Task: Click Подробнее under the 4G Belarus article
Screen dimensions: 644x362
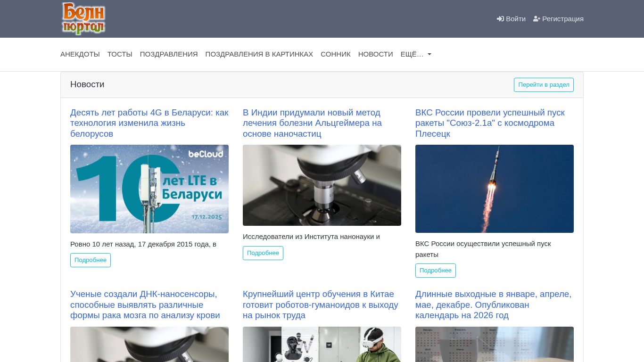Action: coord(91,260)
